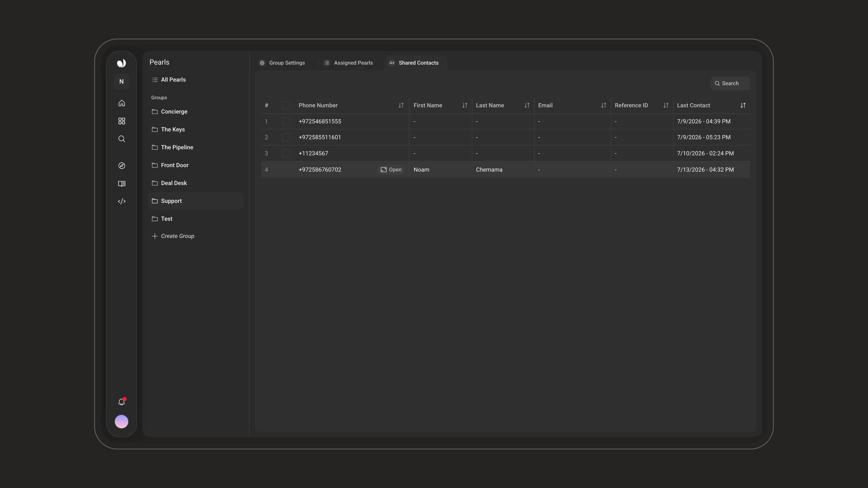The width and height of the screenshot is (868, 488).
Task: Open The Keys group
Action: click(195, 129)
